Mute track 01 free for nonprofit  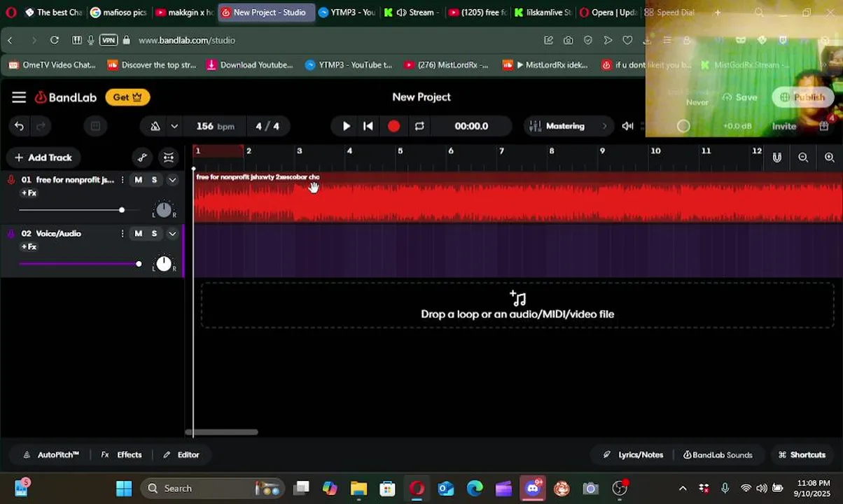138,180
